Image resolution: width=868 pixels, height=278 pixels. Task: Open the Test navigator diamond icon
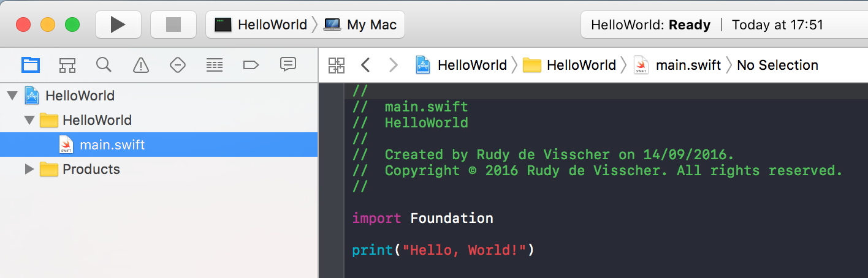point(178,64)
